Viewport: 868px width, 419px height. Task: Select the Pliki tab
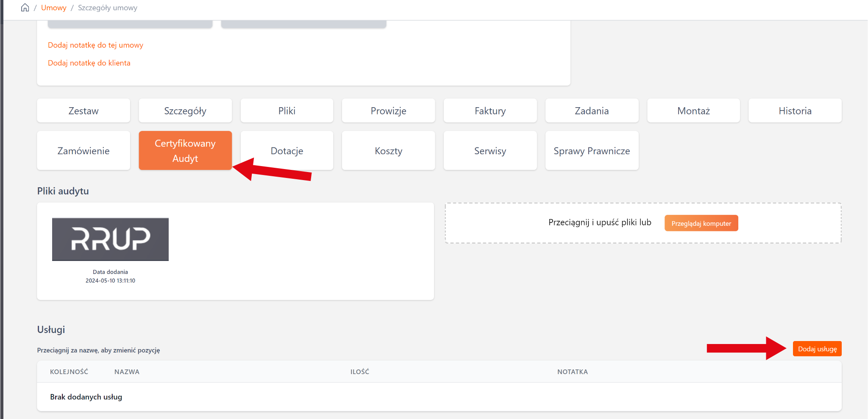click(287, 111)
